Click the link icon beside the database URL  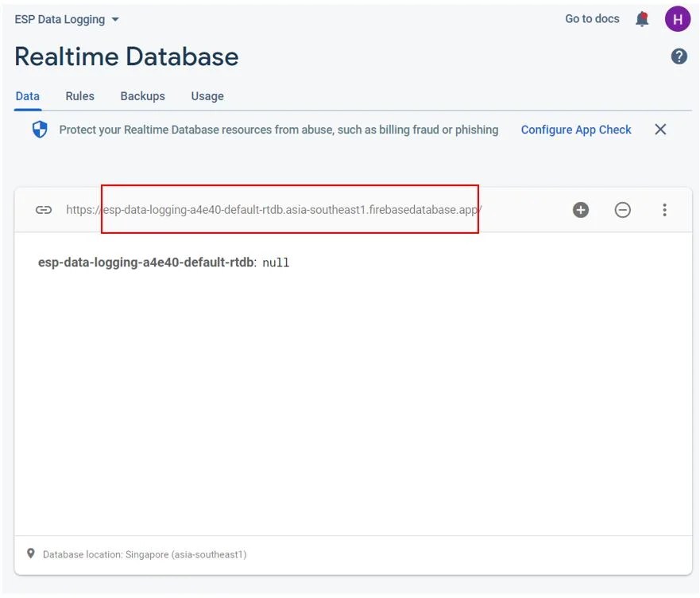tap(44, 209)
